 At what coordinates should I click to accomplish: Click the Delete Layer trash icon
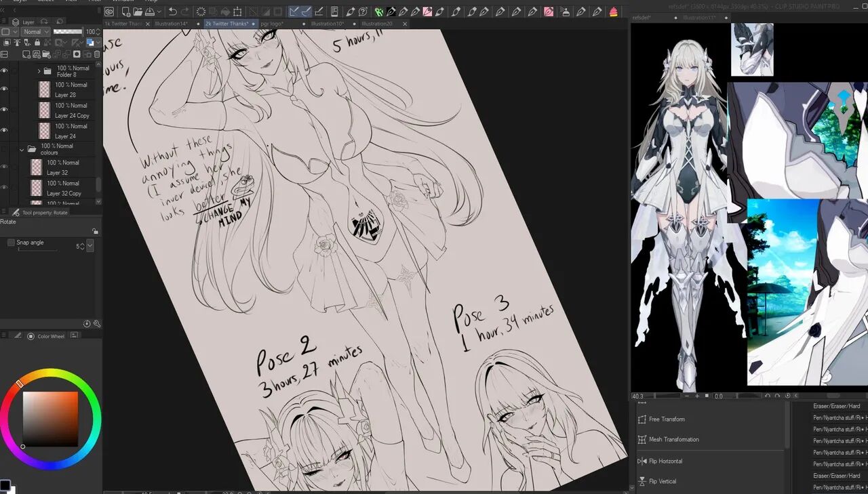pyautogui.click(x=97, y=54)
